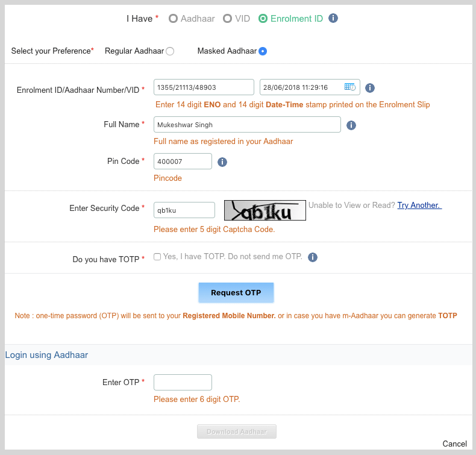
Task: Choose Regular Aadhaar preference
Action: (x=170, y=51)
